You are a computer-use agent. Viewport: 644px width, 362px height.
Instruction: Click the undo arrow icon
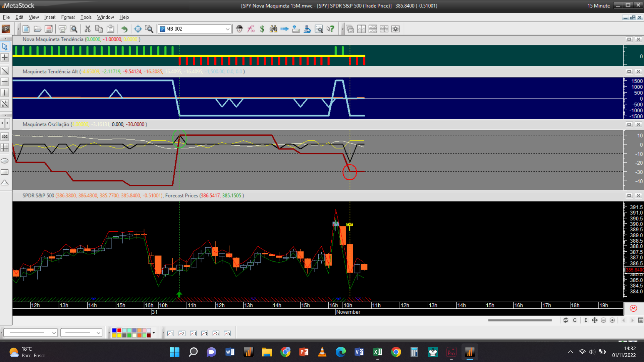coord(124,29)
